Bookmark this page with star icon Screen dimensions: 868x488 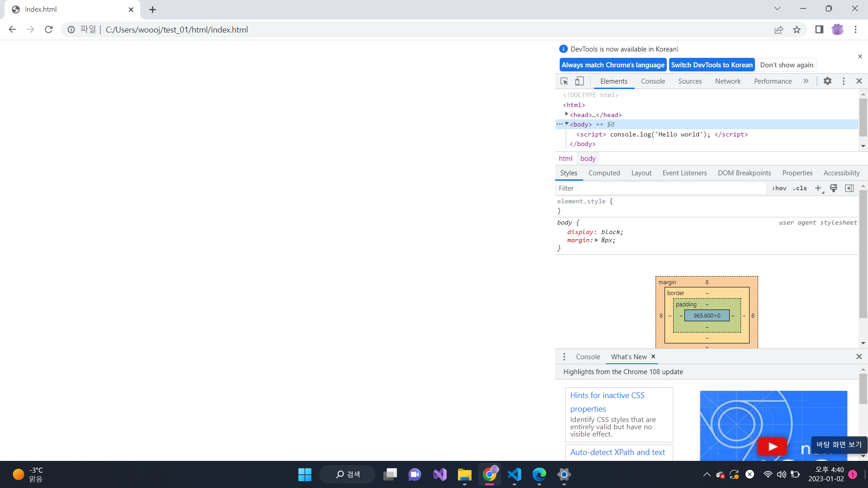[797, 30]
